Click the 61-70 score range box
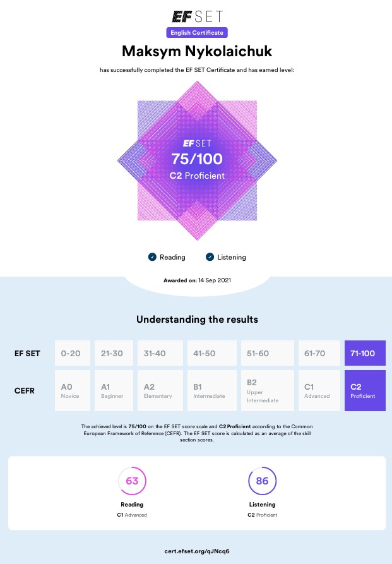Screen dimensions: 392x564 tap(319, 353)
